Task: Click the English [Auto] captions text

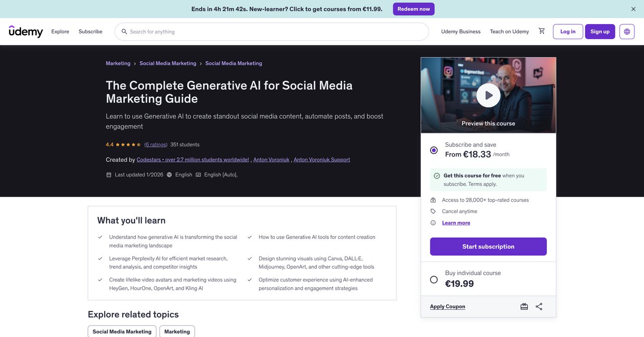Action: tap(220, 175)
